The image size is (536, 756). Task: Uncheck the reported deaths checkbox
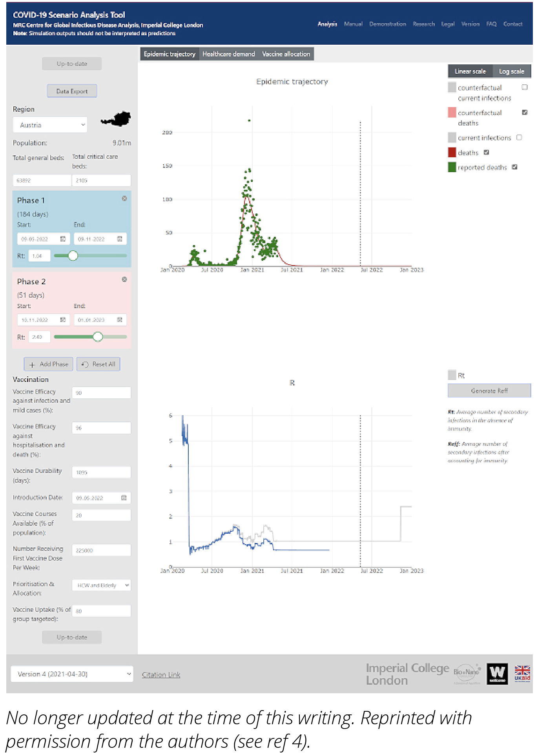coord(515,167)
